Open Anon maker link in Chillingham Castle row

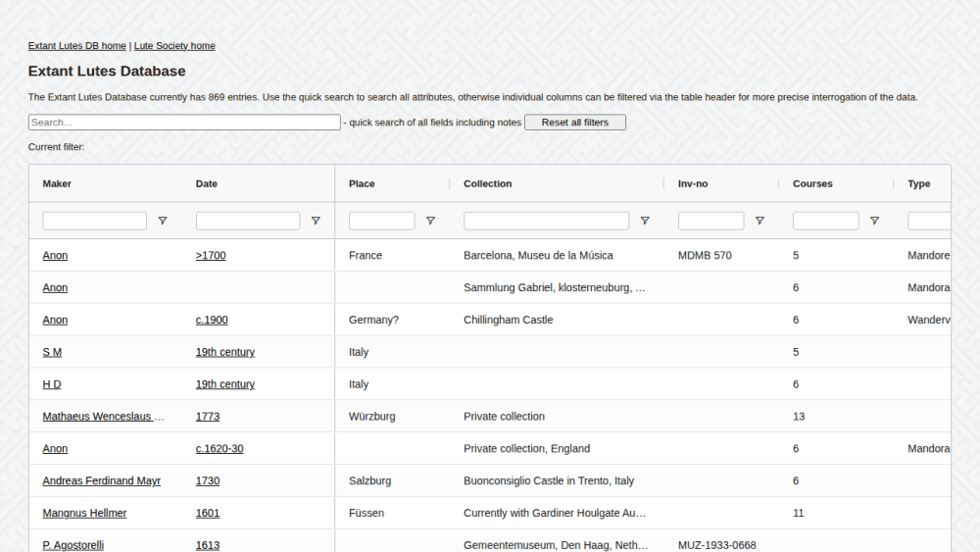coord(55,320)
